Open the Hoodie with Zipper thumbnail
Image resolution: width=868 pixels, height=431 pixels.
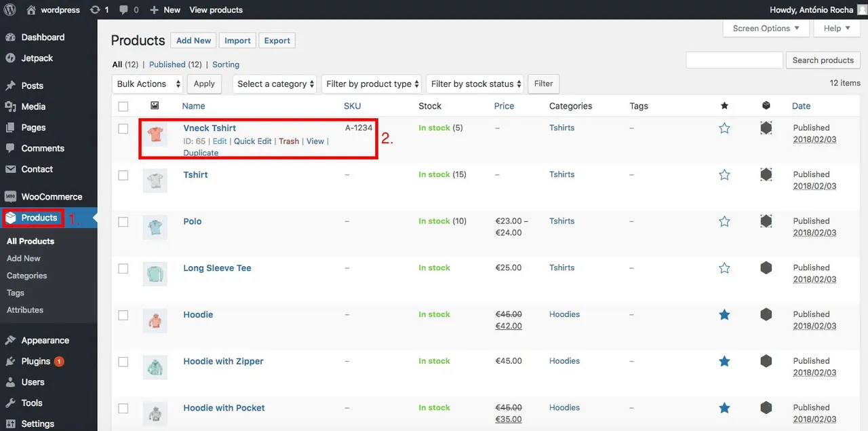click(x=155, y=367)
